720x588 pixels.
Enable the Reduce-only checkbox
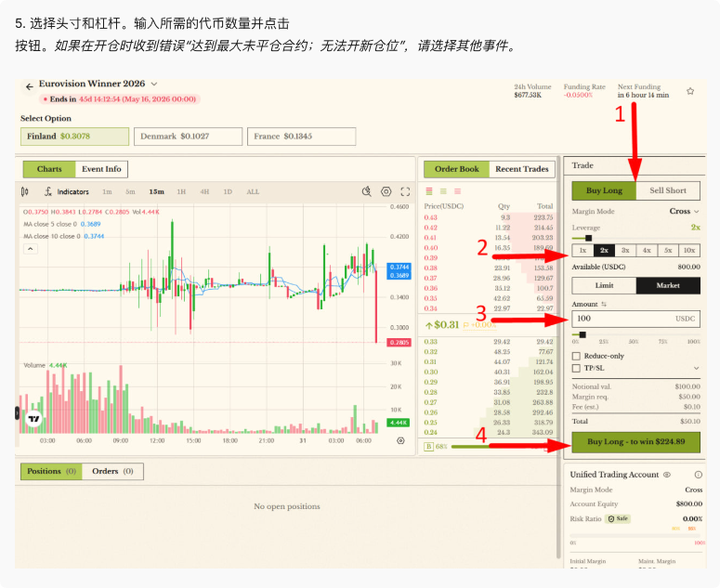click(x=576, y=356)
